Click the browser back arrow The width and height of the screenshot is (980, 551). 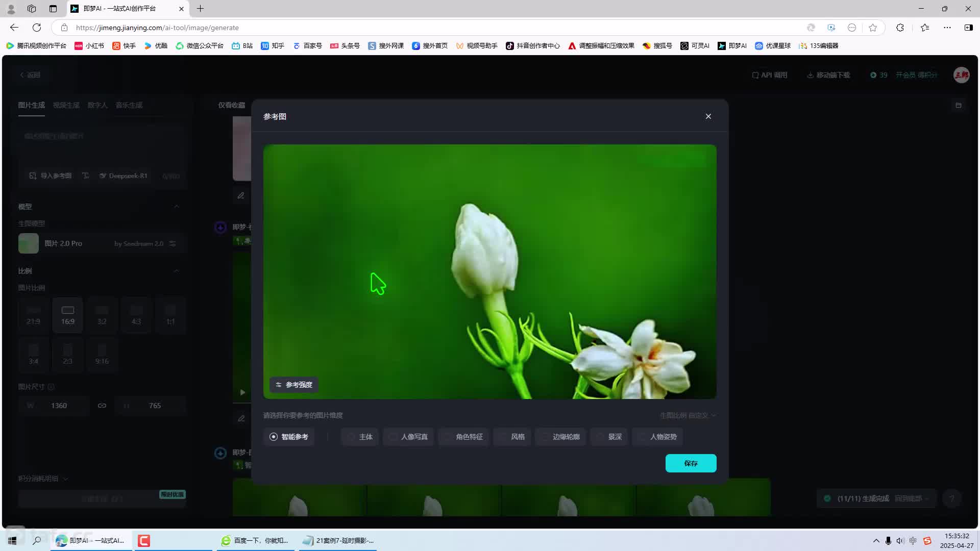click(x=14, y=28)
